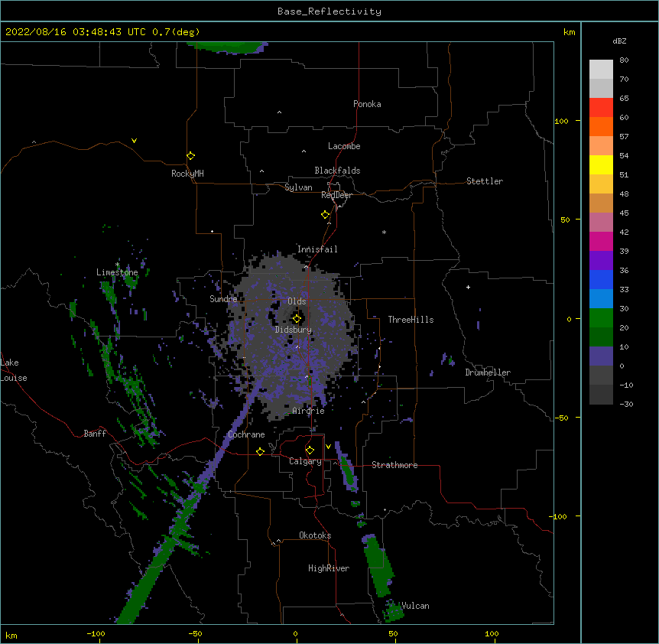Click the Calgary city label
The width and height of the screenshot is (659, 644).
306,461
